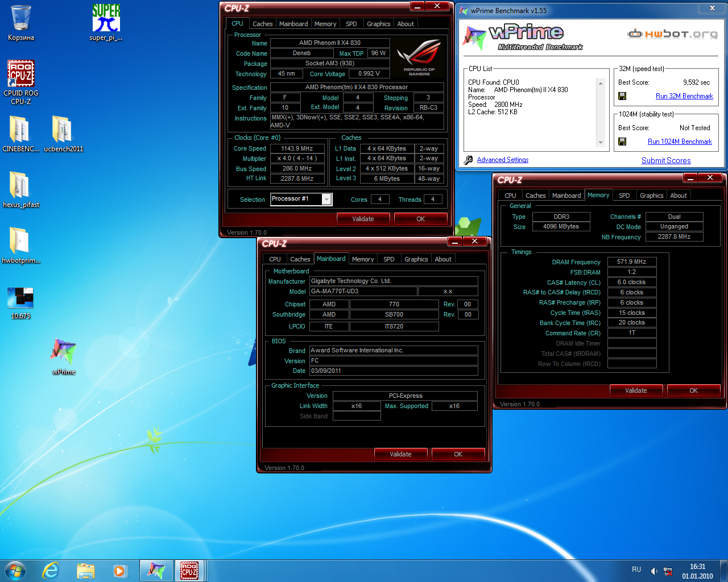The height and width of the screenshot is (582, 728).
Task: Click the Bus Speed 286.0 MHz value
Action: 297,169
